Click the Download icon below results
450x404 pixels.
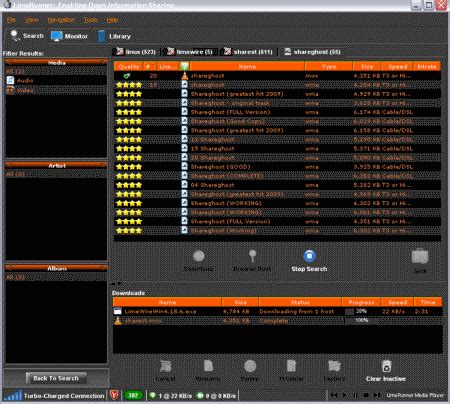click(x=199, y=256)
